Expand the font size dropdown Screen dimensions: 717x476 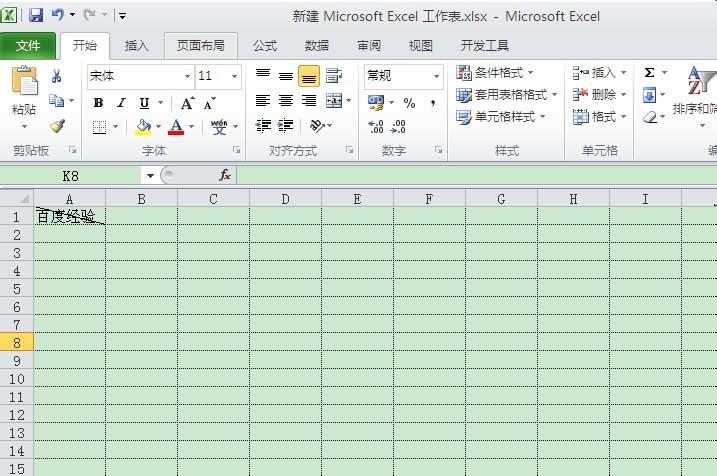click(235, 76)
